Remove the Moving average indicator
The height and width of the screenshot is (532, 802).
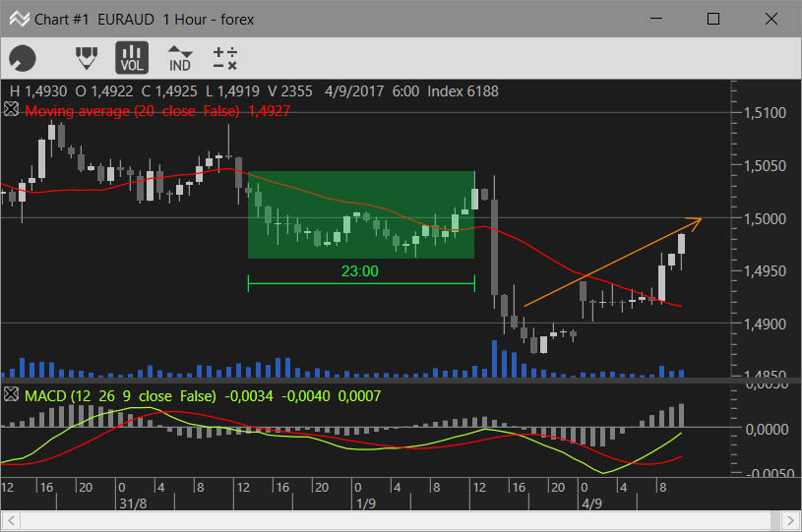click(x=12, y=111)
